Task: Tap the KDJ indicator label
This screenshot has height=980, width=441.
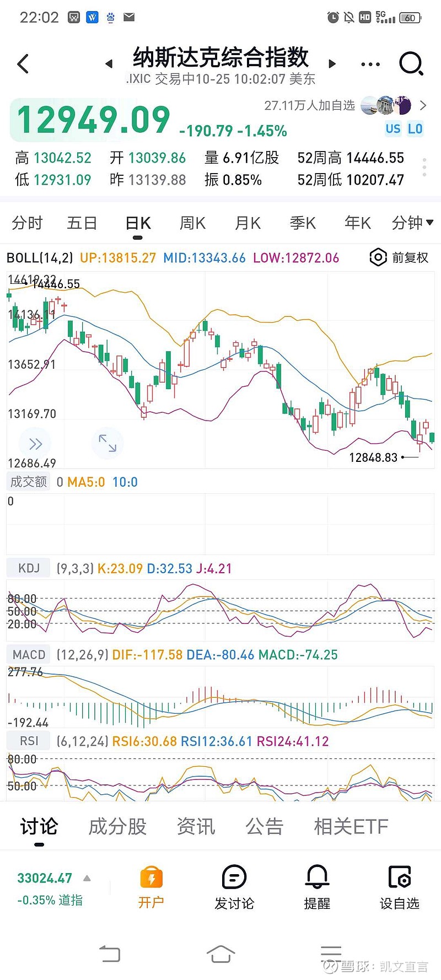Action: click(29, 568)
